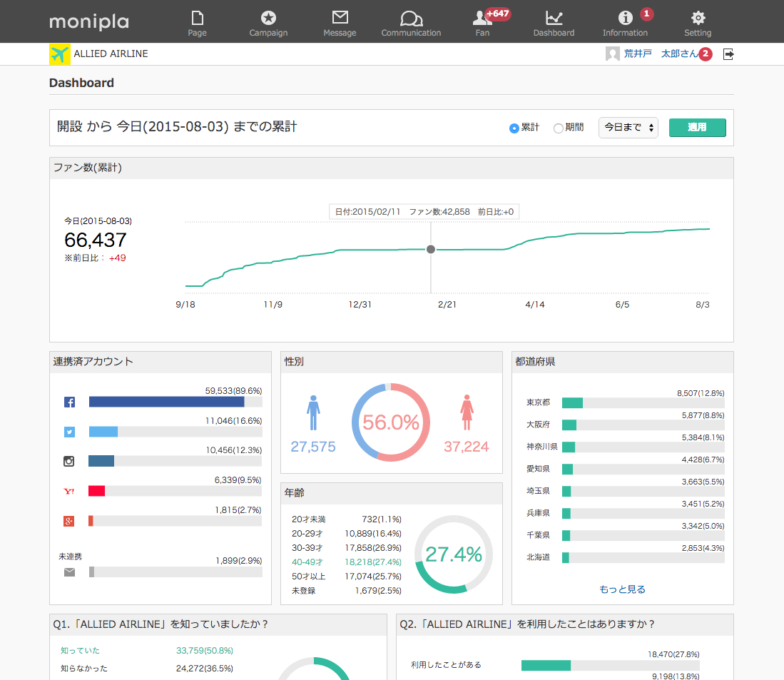
Task: Select the 累計 radio button
Action: [x=514, y=128]
